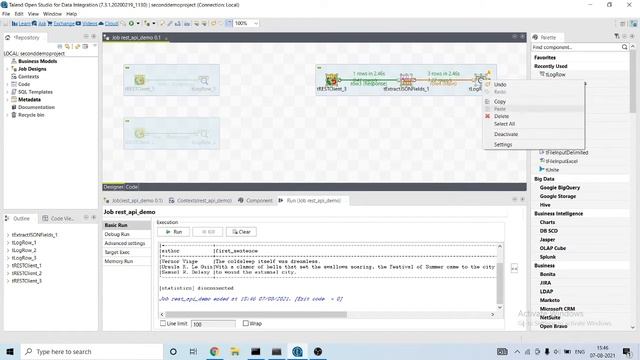This screenshot has height=360, width=640.
Task: Click the File Explorer taskbar icon
Action: 235,351
